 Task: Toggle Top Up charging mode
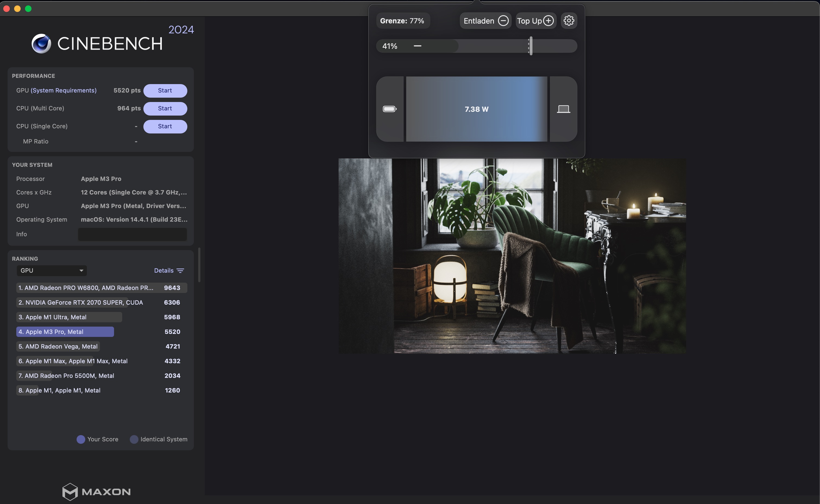[x=535, y=21]
